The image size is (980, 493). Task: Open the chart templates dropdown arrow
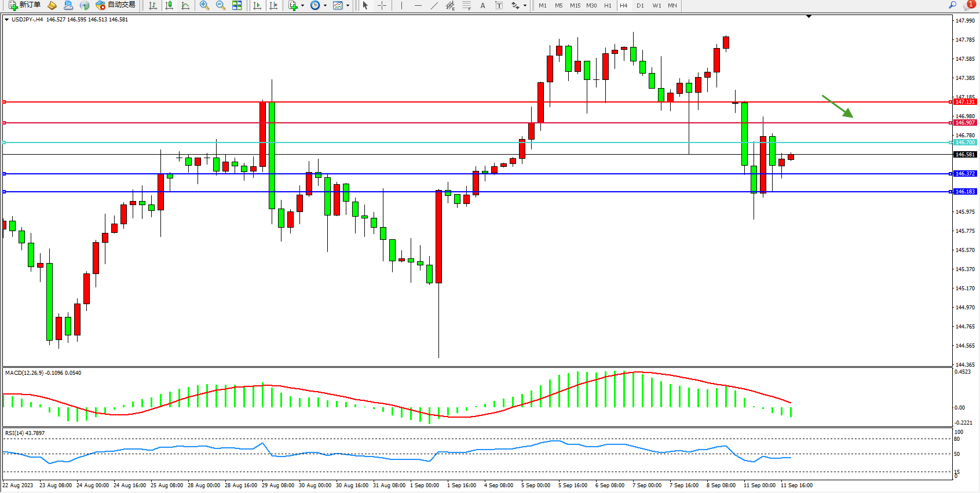(348, 6)
